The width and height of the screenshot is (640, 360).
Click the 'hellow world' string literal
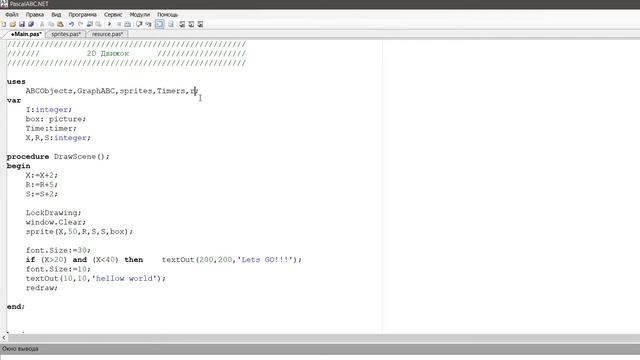tap(124, 279)
